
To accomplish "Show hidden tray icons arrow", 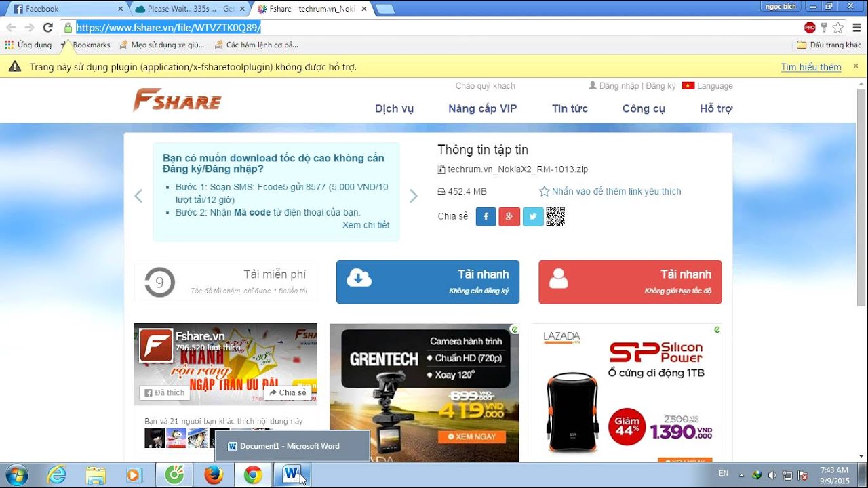I will pos(741,475).
